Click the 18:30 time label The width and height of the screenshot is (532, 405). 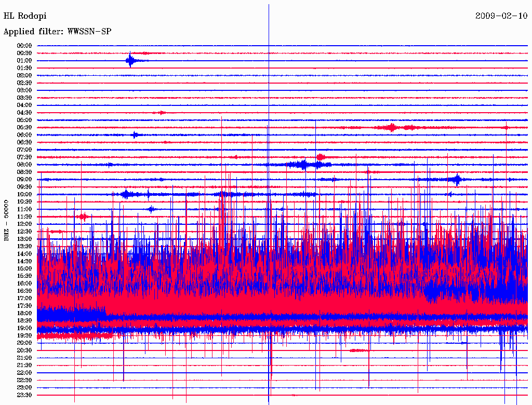[x=24, y=320]
